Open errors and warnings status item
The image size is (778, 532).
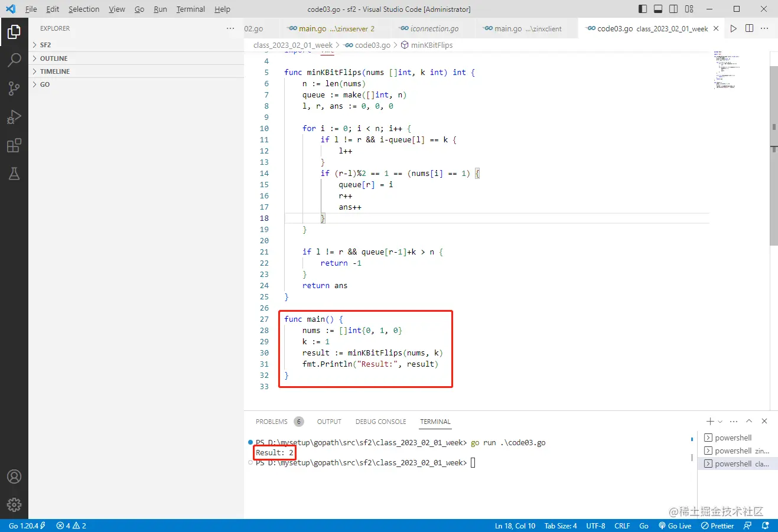[71, 526]
